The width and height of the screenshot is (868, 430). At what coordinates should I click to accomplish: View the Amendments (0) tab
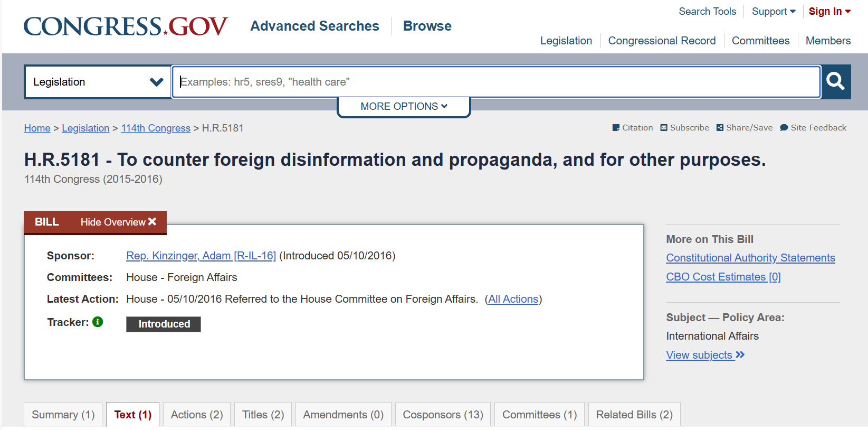click(344, 415)
